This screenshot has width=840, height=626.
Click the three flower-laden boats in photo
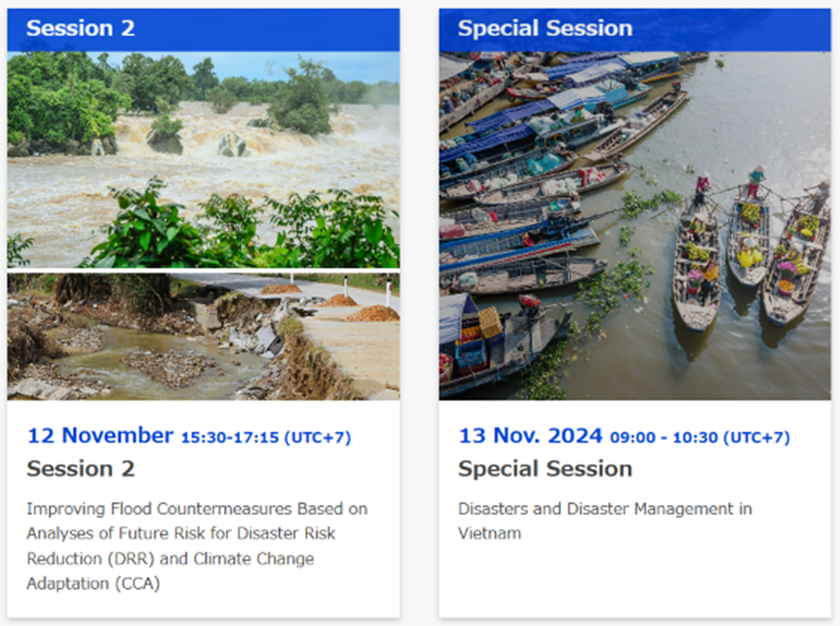pyautogui.click(x=750, y=252)
